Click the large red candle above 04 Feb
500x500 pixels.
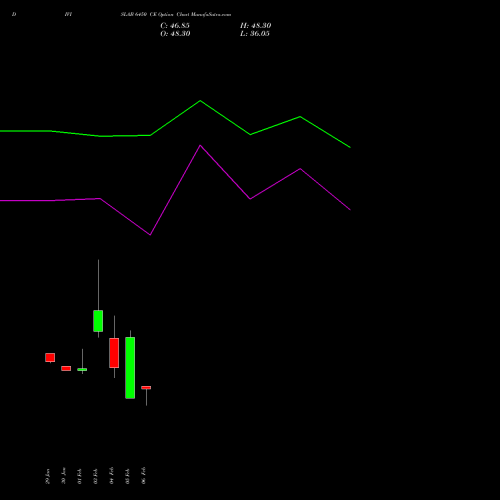(x=114, y=353)
